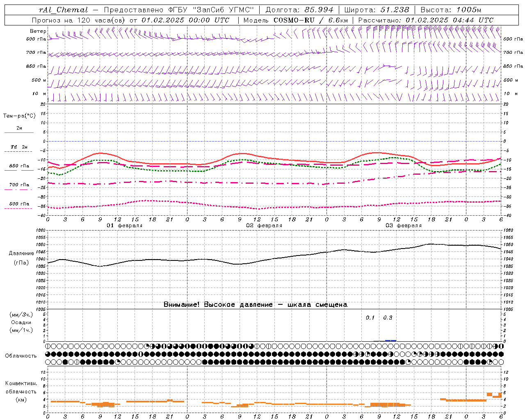The image size is (525, 420).
Task: Click the (мм/1ч.) precipitation unit label
Action: tap(21, 330)
